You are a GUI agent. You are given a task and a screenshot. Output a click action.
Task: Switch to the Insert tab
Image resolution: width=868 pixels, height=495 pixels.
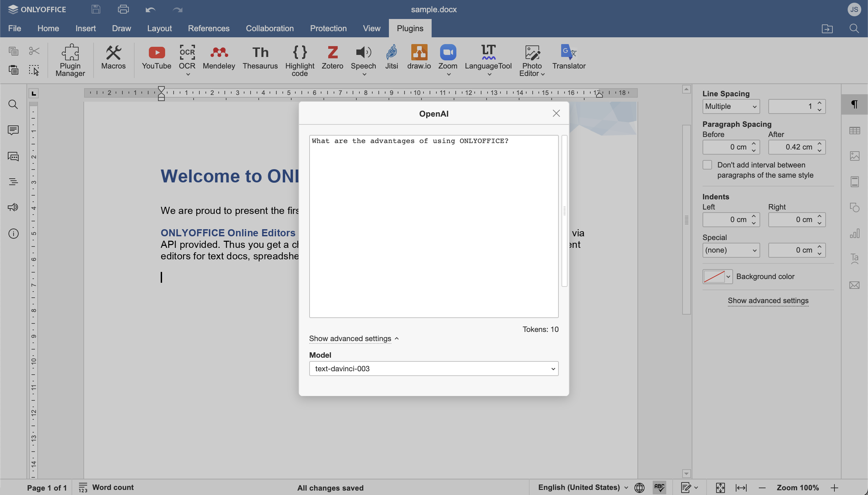coord(85,28)
